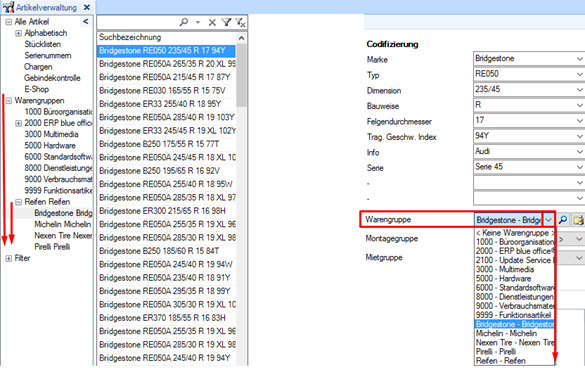Choose 9999 - Funktionsartikel in dropdown list

coord(515,315)
